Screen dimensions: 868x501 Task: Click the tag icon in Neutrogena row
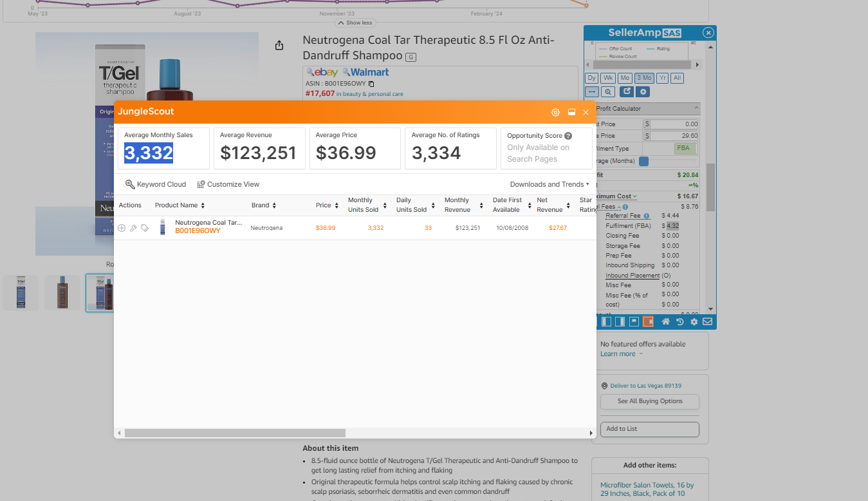[x=145, y=228]
